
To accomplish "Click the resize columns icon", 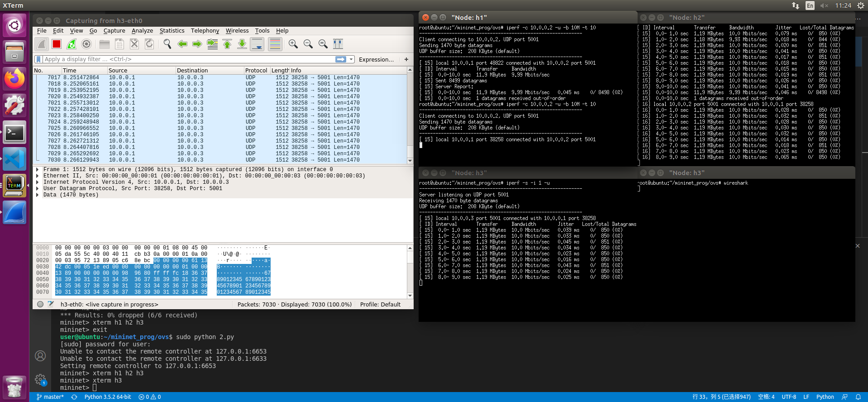I will [x=338, y=44].
